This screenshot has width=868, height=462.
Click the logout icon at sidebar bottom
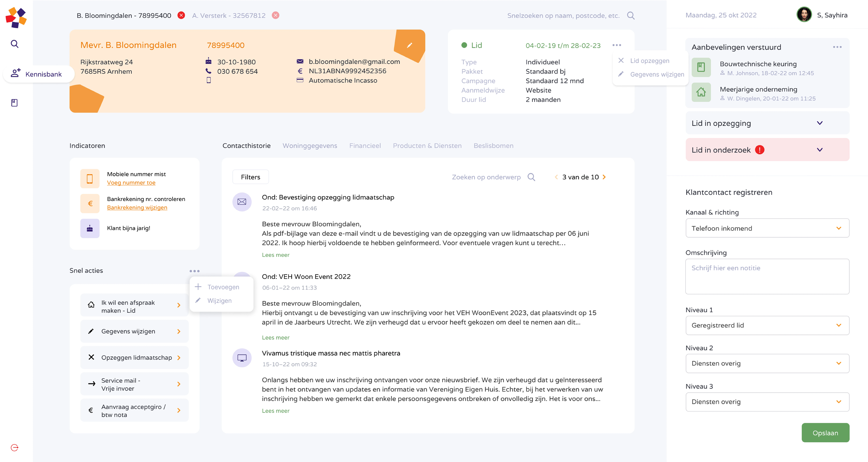coord(14,447)
